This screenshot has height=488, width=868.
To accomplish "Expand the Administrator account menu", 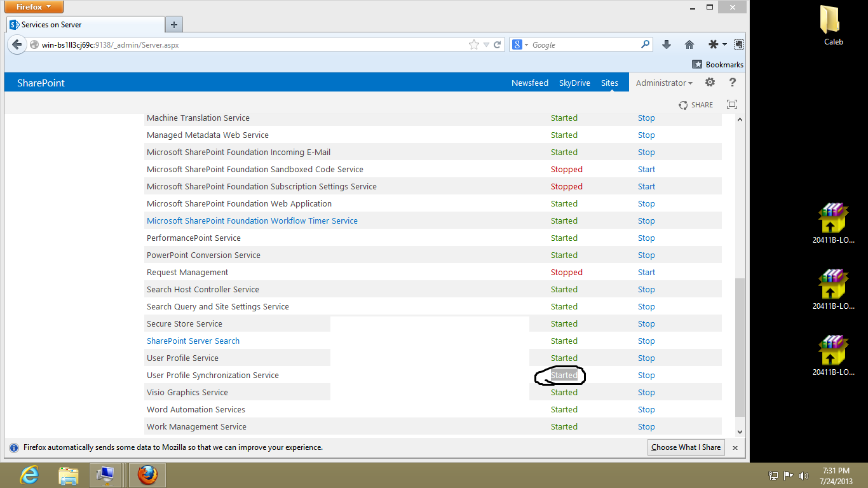I will coord(664,83).
